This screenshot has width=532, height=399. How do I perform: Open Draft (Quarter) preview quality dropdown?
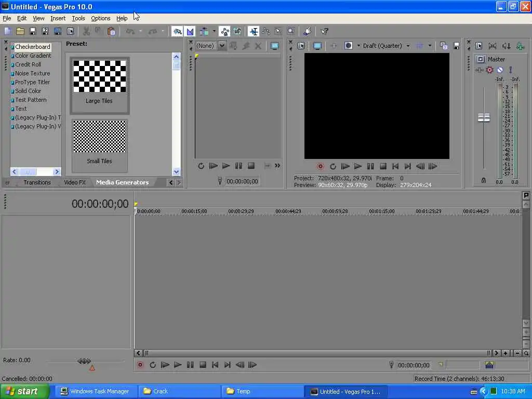[408, 46]
